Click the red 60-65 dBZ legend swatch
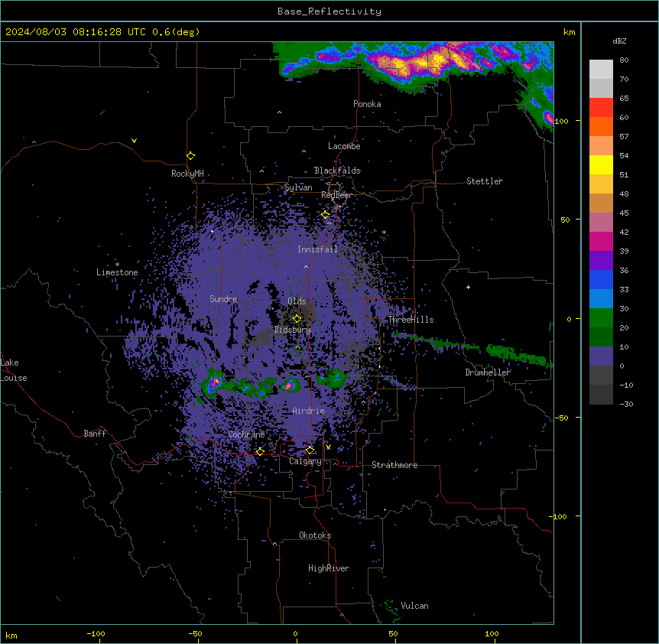The height and width of the screenshot is (644, 659). pos(601,108)
